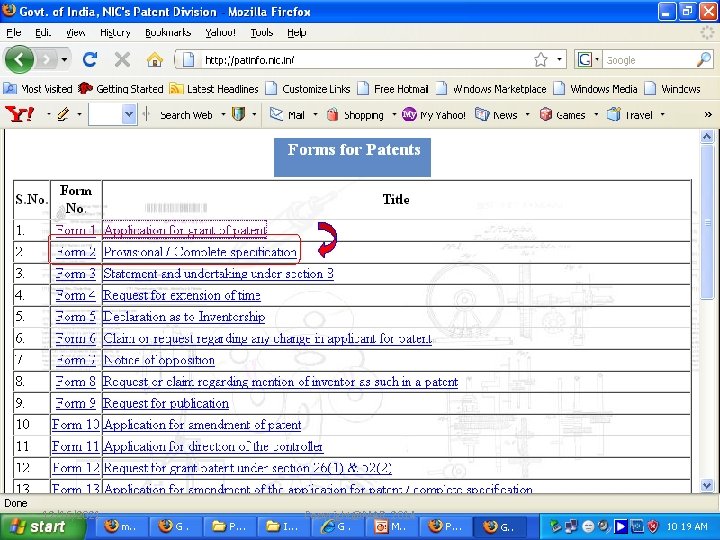Image resolution: width=720 pixels, height=540 pixels.
Task: Open Windows Marketplace bookmark
Action: [x=491, y=89]
